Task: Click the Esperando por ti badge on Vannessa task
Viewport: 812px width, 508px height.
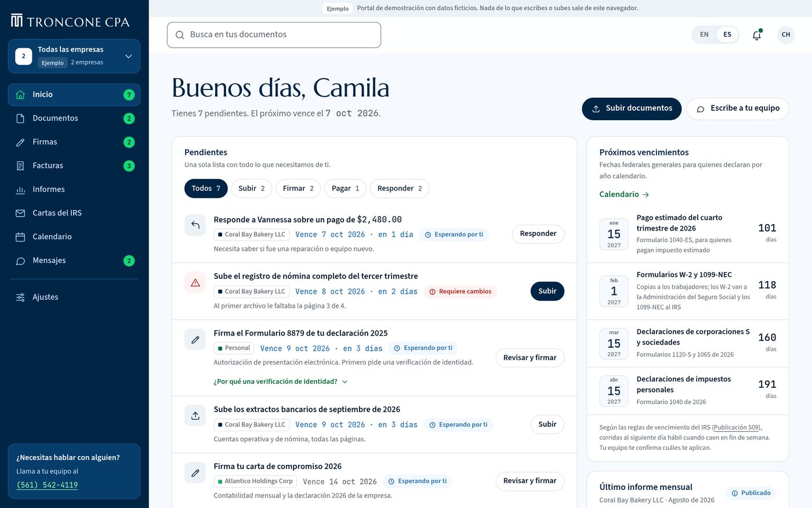Action: (454, 235)
